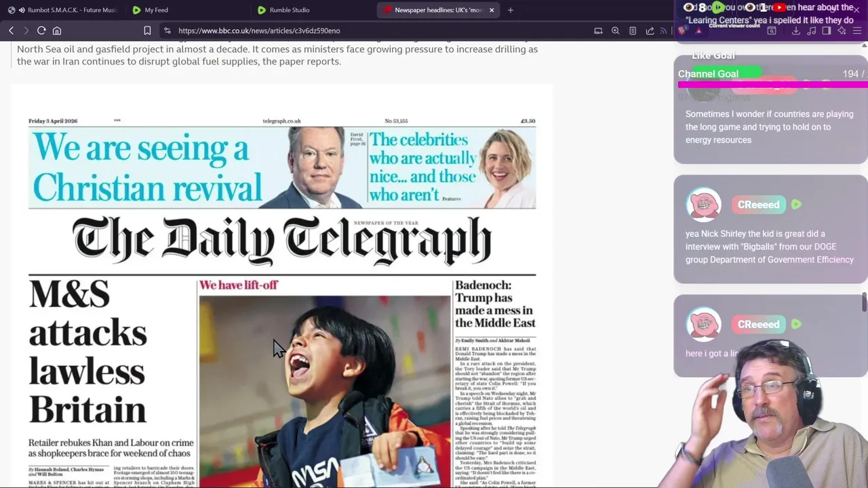The width and height of the screenshot is (868, 488).
Task: Open the playlist music note icon
Action: pyautogui.click(x=812, y=30)
